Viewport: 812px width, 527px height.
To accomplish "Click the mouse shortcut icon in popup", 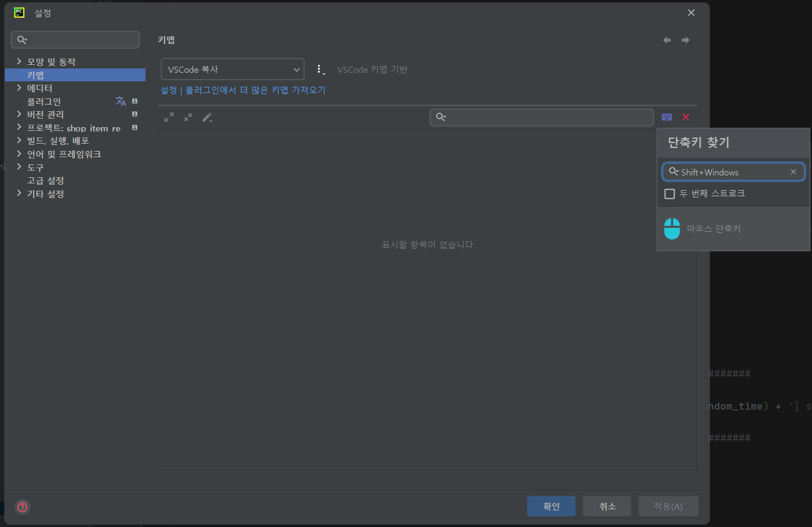I will (x=672, y=229).
